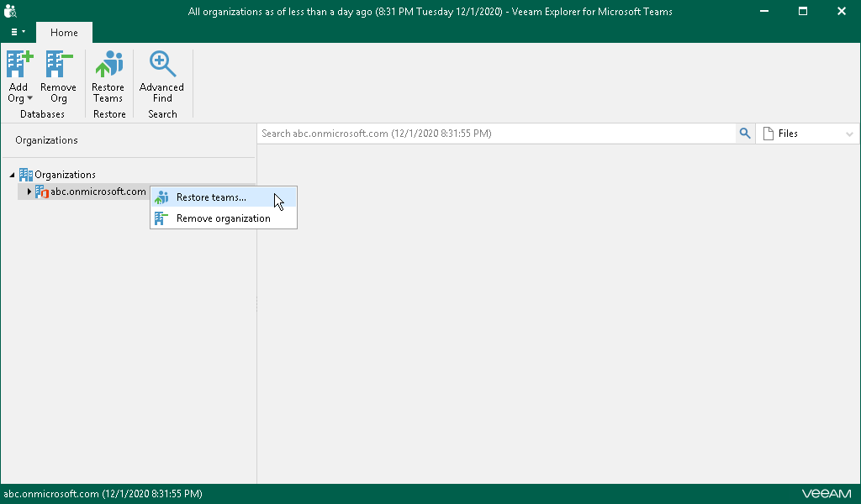This screenshot has height=504, width=861.
Task: Click the status bar abc.onmicrosoft.com text
Action: 103,494
